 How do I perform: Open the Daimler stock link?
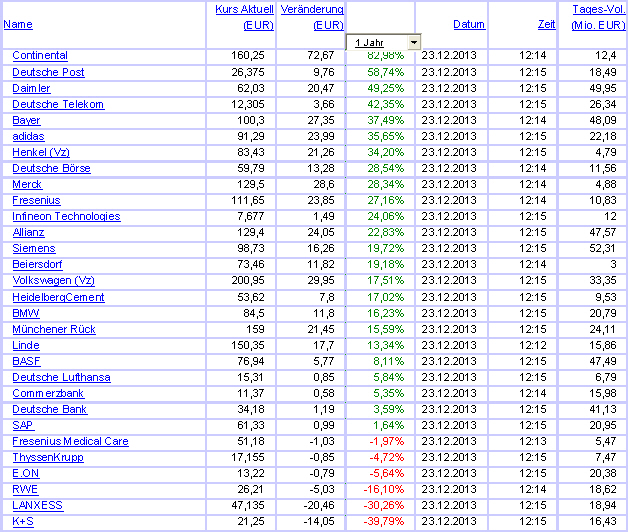[31, 88]
